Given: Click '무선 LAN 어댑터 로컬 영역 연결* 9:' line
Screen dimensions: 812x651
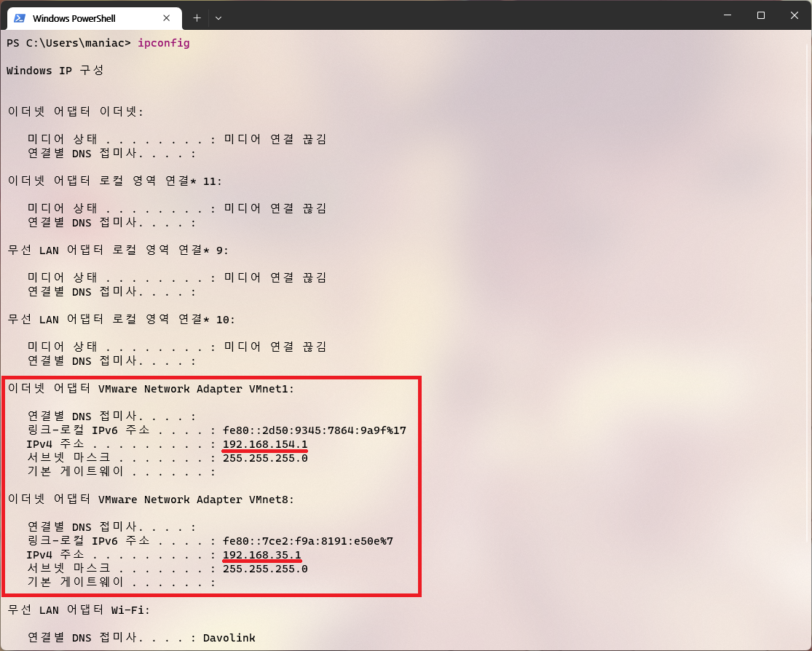Looking at the screenshot, I should 118,250.
